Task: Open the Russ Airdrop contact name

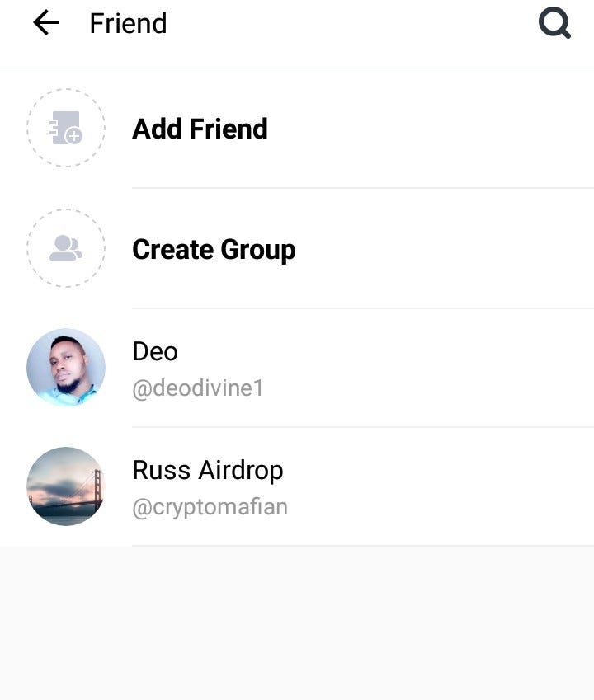Action: pos(208,471)
